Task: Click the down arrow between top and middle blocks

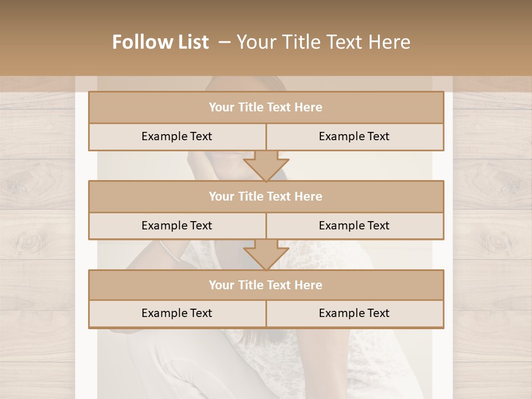Action: 266,166
